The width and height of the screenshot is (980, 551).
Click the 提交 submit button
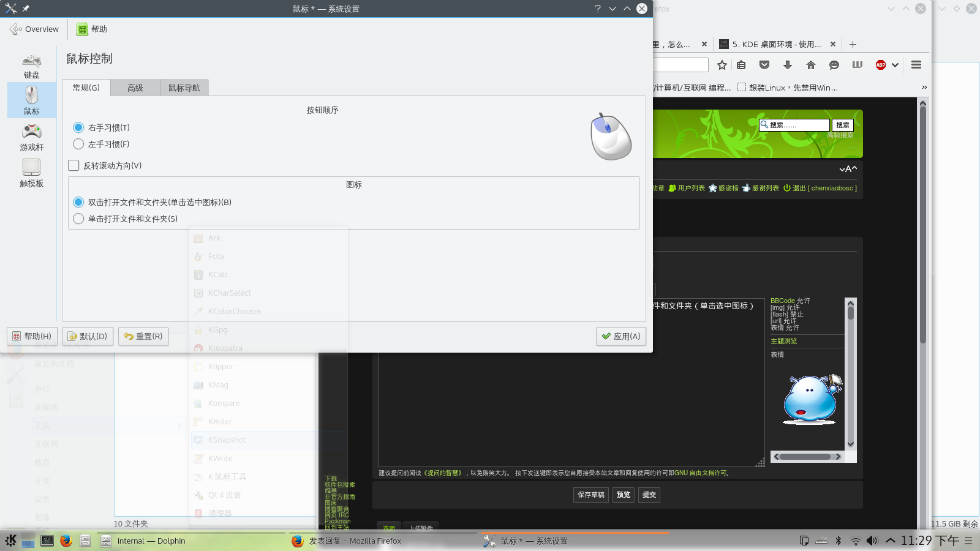pyautogui.click(x=649, y=495)
